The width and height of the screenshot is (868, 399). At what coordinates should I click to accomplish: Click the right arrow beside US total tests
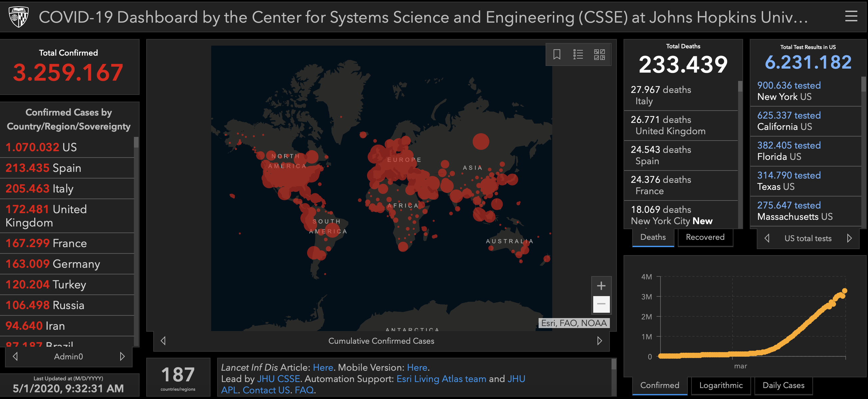849,238
